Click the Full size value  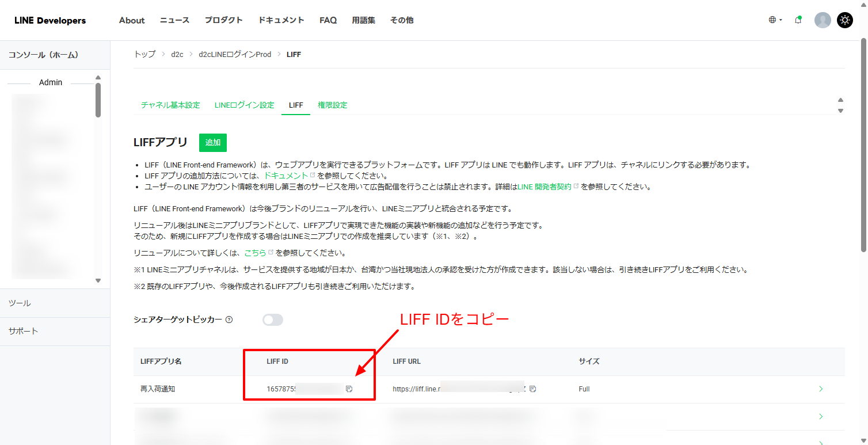pos(584,389)
